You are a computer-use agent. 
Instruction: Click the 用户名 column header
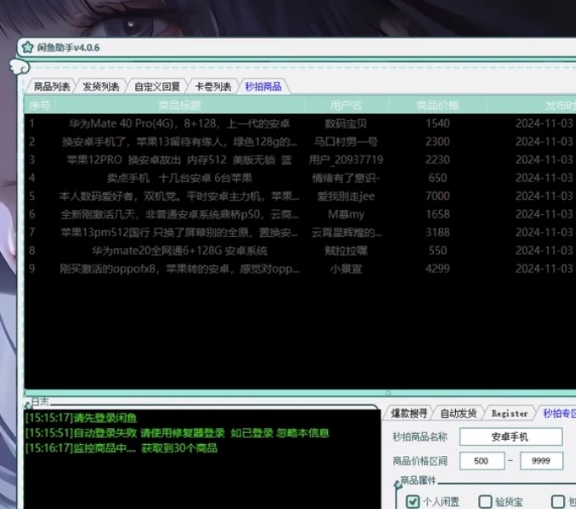(x=346, y=106)
